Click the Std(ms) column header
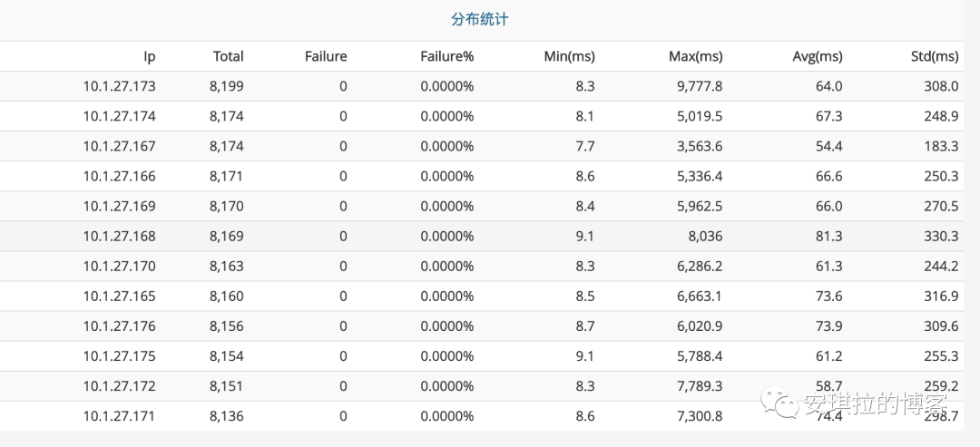The width and height of the screenshot is (980, 447). click(x=934, y=56)
